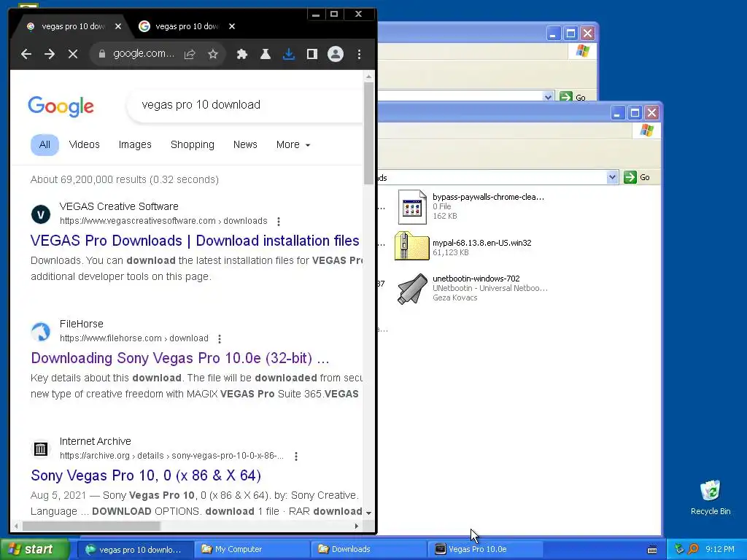The width and height of the screenshot is (747, 560).
Task: Select bypass-paywalls-chrome-clean file in Downloads
Action: tap(471, 206)
